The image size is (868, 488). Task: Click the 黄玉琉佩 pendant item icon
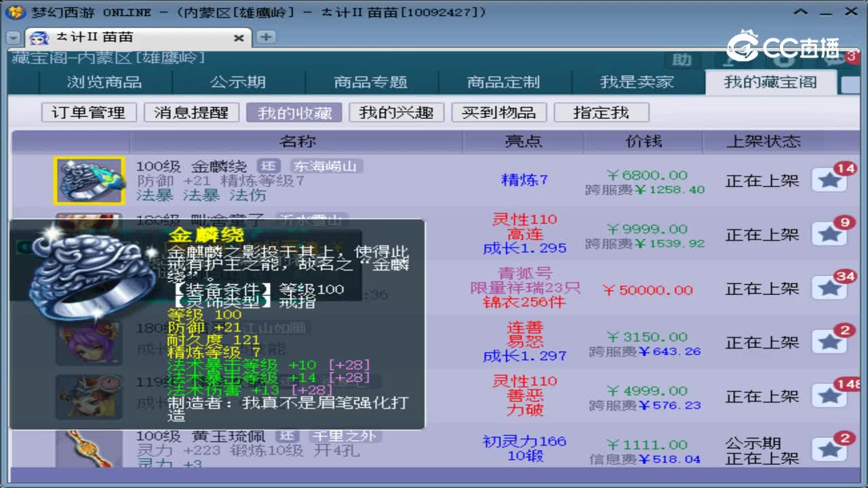click(x=89, y=450)
